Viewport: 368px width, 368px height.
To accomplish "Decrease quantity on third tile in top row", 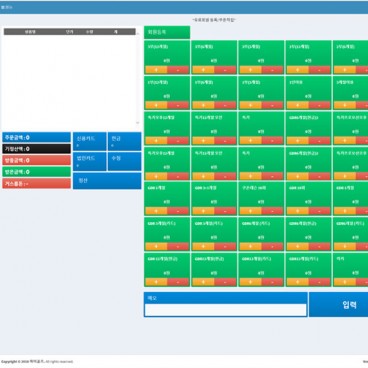I will tap(272, 70).
